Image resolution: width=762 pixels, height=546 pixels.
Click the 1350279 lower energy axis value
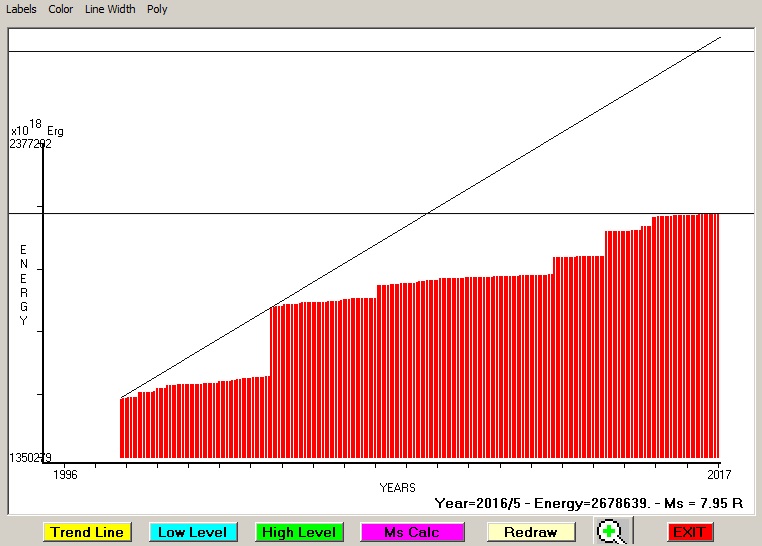tap(30, 458)
